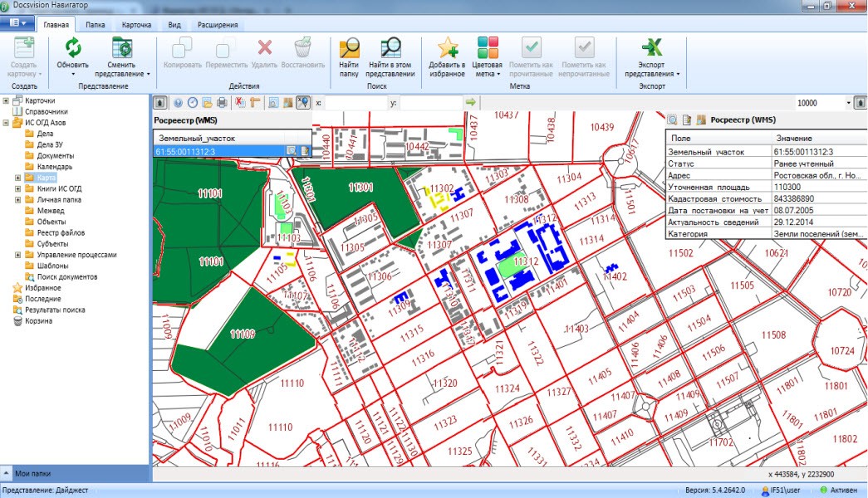Expand the Карта folder node

tap(17, 178)
